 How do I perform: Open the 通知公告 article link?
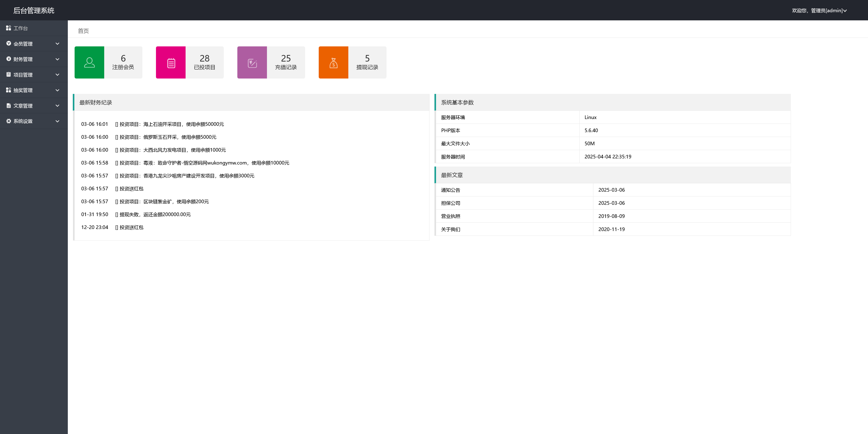451,190
